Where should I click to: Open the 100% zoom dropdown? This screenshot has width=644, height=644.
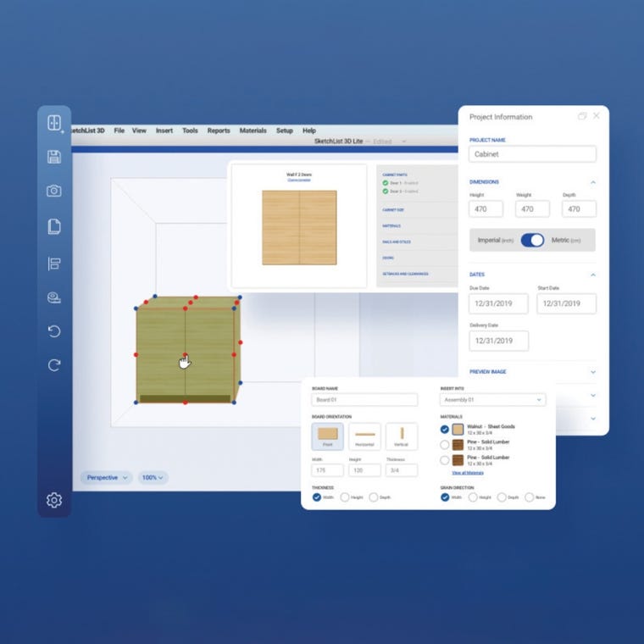[153, 477]
